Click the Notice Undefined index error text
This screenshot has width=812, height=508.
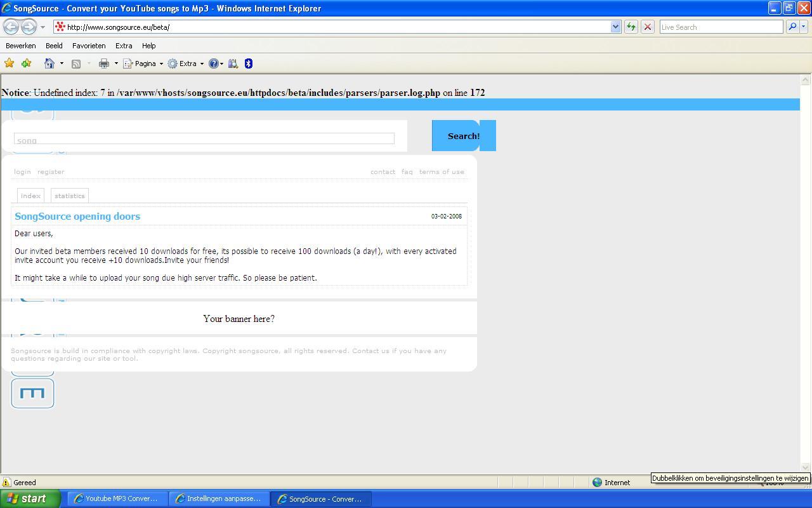pos(243,93)
